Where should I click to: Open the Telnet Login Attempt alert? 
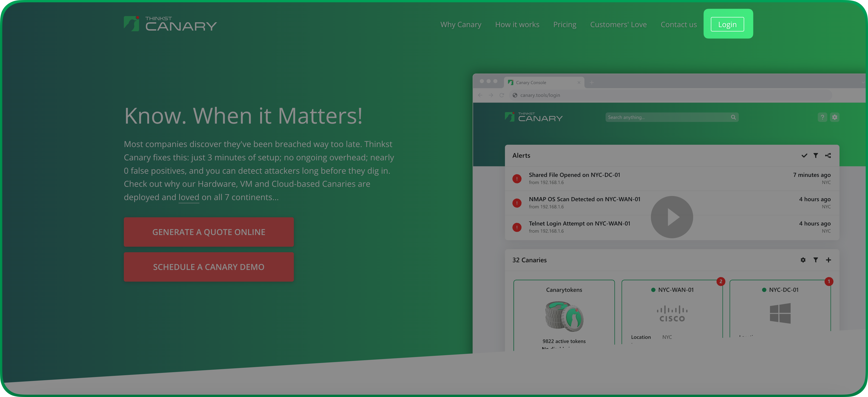pos(672,227)
